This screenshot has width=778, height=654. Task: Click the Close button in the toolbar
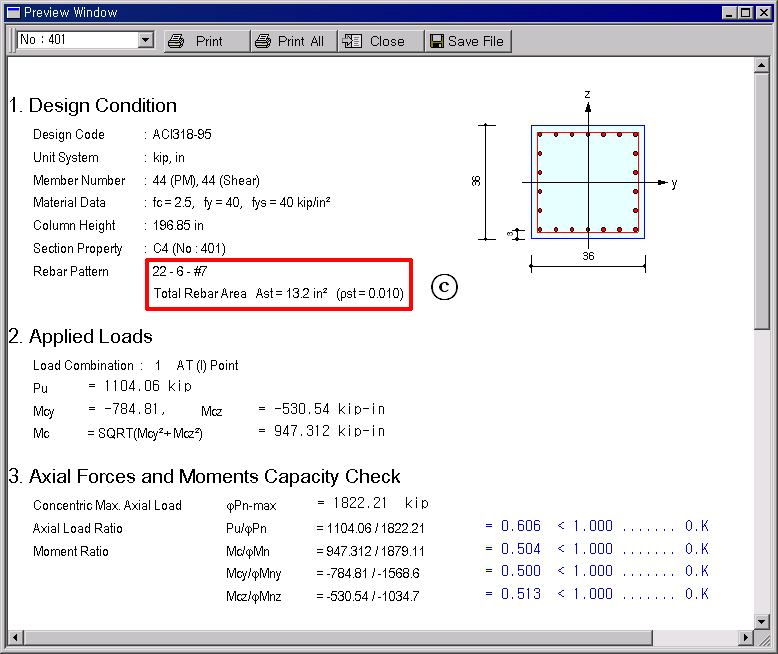[374, 41]
